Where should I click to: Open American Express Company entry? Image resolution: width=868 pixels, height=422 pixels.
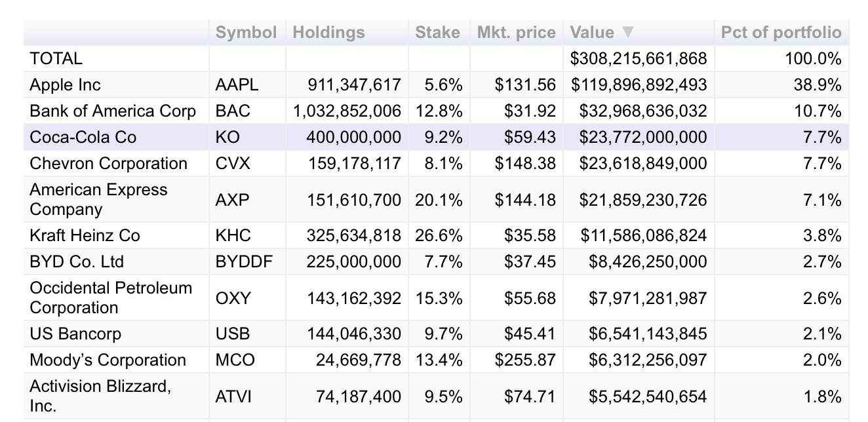(x=98, y=199)
